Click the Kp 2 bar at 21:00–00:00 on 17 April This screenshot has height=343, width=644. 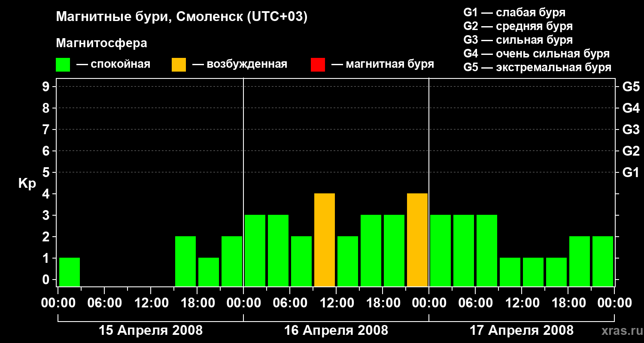[603, 262]
